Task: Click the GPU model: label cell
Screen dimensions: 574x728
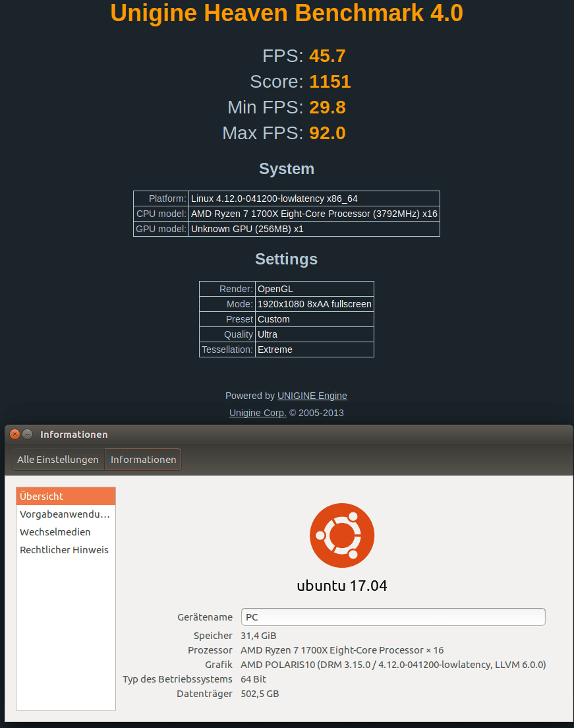Action: pos(161,229)
